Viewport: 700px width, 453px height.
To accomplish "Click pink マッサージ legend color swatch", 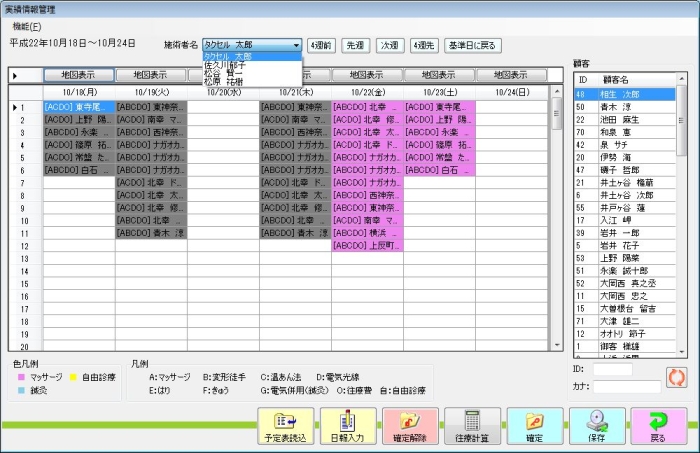I will point(21,378).
